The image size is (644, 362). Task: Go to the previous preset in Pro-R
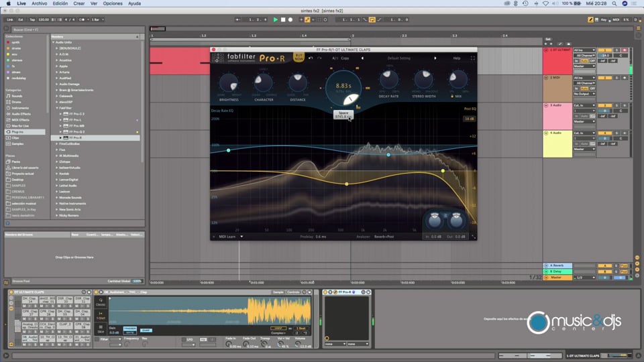pyautogui.click(x=362, y=58)
